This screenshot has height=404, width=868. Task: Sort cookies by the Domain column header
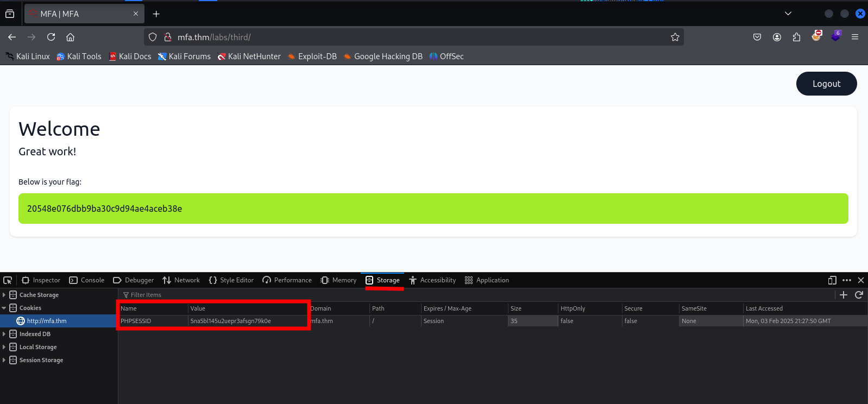[339, 308]
